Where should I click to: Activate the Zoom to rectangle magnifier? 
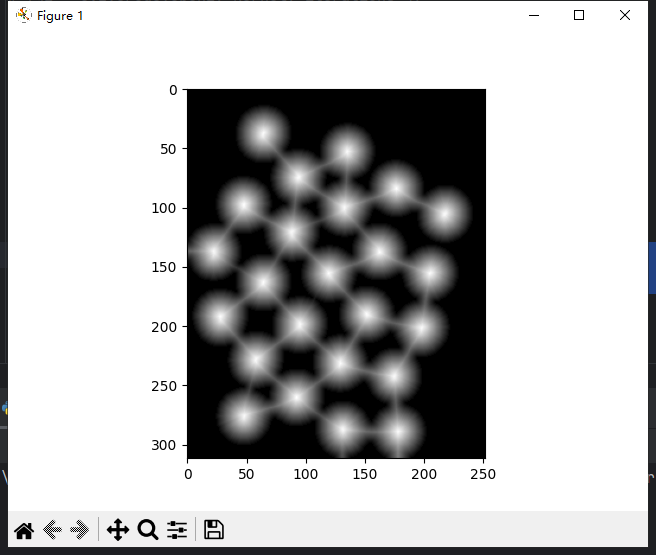click(148, 530)
